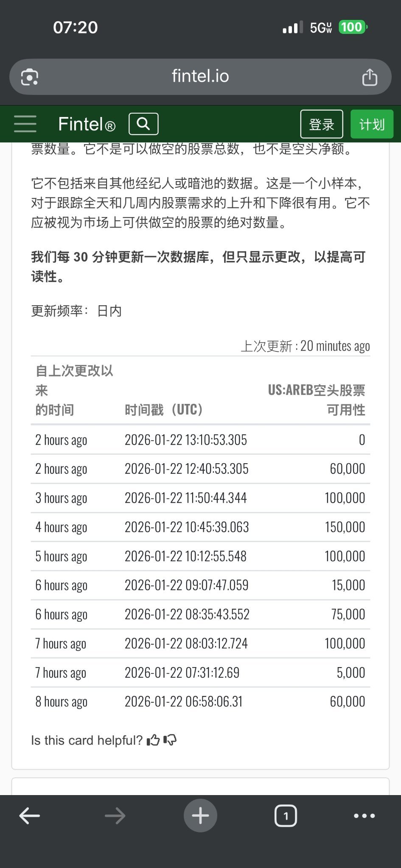Tap the US:AREB空头股票可用性 column header
The height and width of the screenshot is (868, 401).
pos(317,400)
